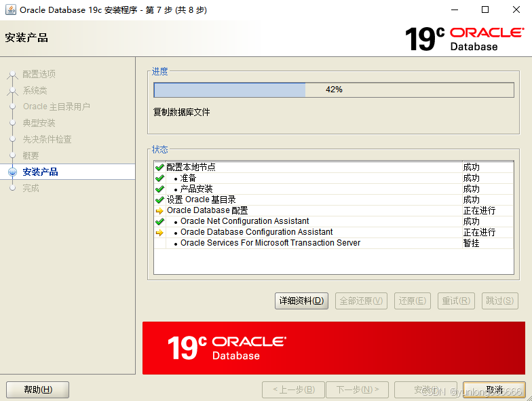Click 全部还原(V) button
This screenshot has height=401, width=532.
(x=361, y=301)
